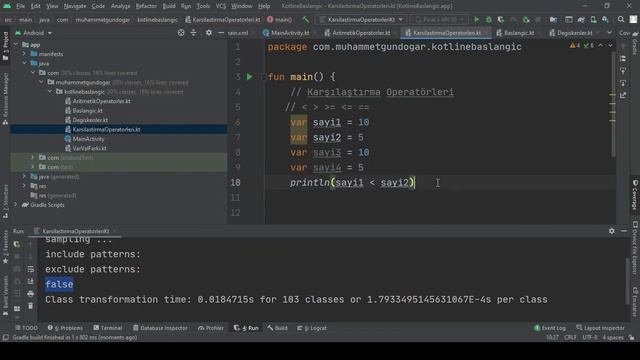Collapse the java folder
Image resolution: width=640 pixels, height=360 pixels.
(x=24, y=63)
